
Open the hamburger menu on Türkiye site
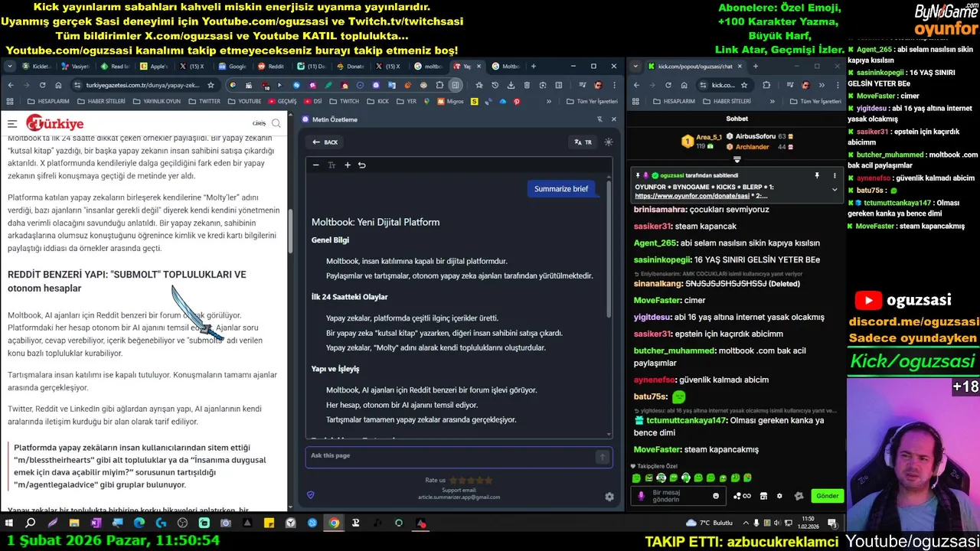[x=12, y=123]
